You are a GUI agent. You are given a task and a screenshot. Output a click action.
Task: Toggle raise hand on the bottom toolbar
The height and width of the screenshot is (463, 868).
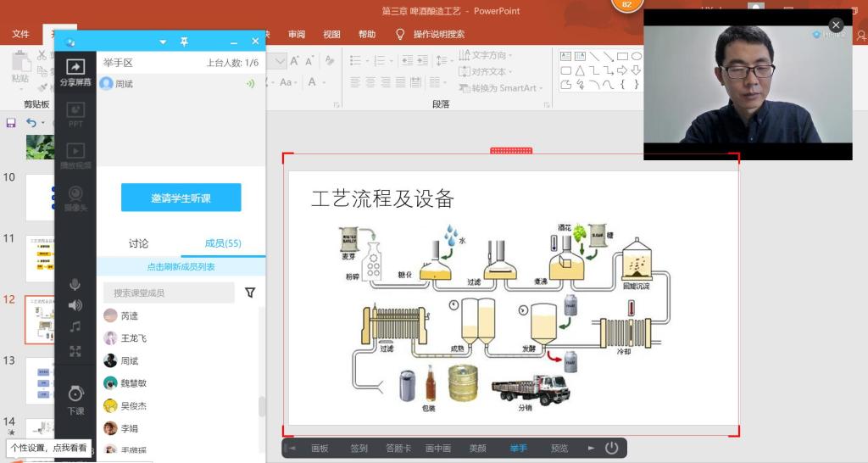[x=518, y=448]
